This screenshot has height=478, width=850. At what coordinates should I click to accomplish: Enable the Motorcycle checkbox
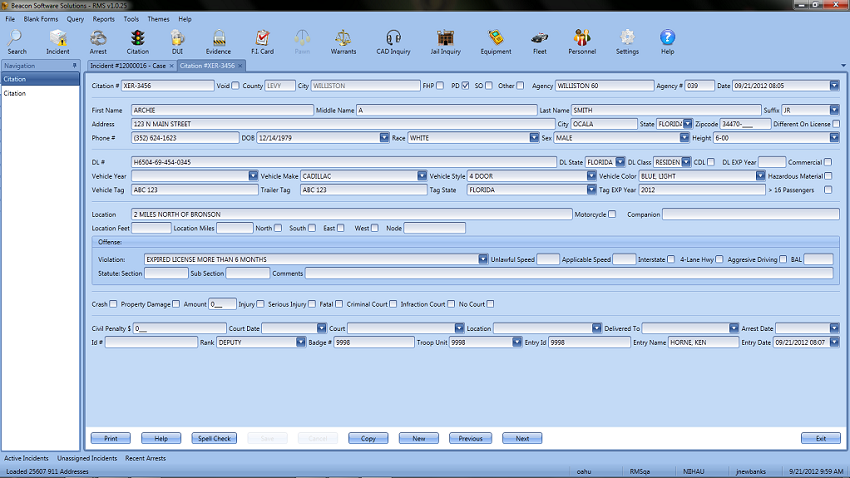pyautogui.click(x=612, y=214)
